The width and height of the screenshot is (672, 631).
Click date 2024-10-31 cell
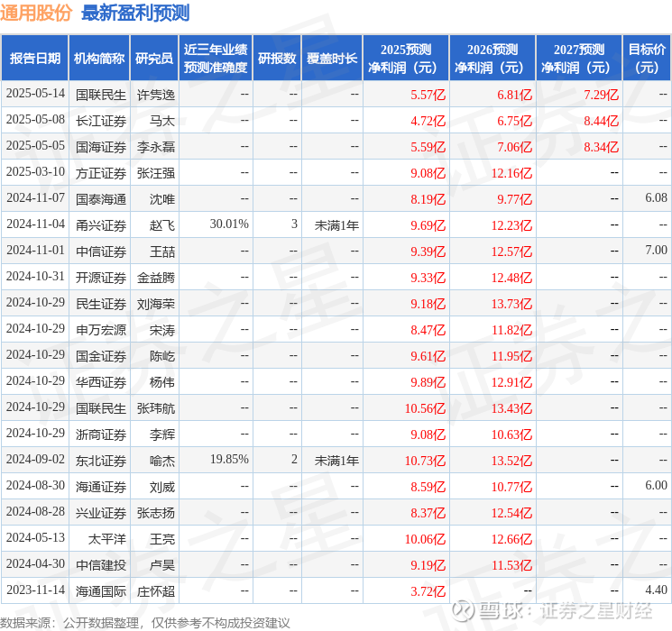click(35, 277)
